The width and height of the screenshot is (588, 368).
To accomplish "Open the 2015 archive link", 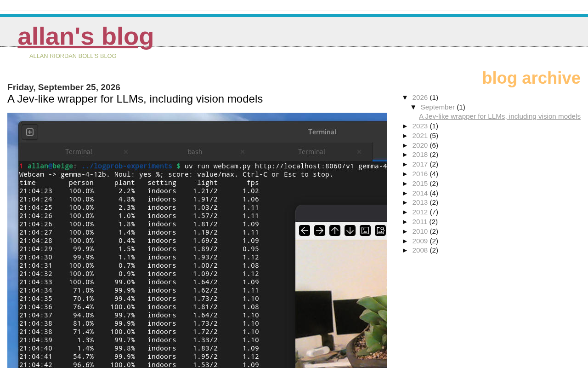I will pos(420,184).
